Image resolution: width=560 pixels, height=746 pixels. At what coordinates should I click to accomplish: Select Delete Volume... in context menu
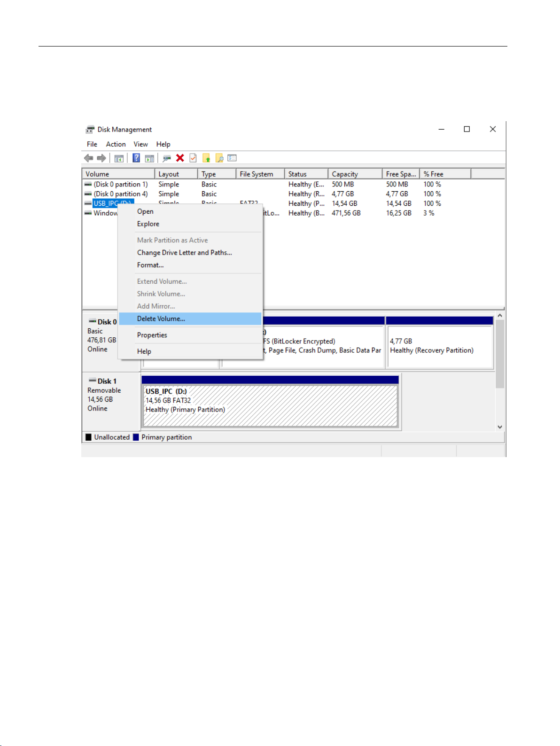point(190,319)
